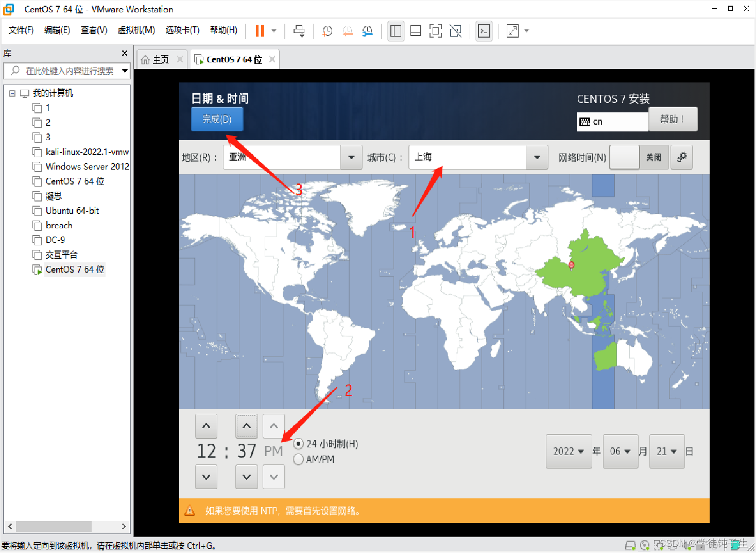Select Ubuntu 64-bit VM in library

[x=66, y=211]
